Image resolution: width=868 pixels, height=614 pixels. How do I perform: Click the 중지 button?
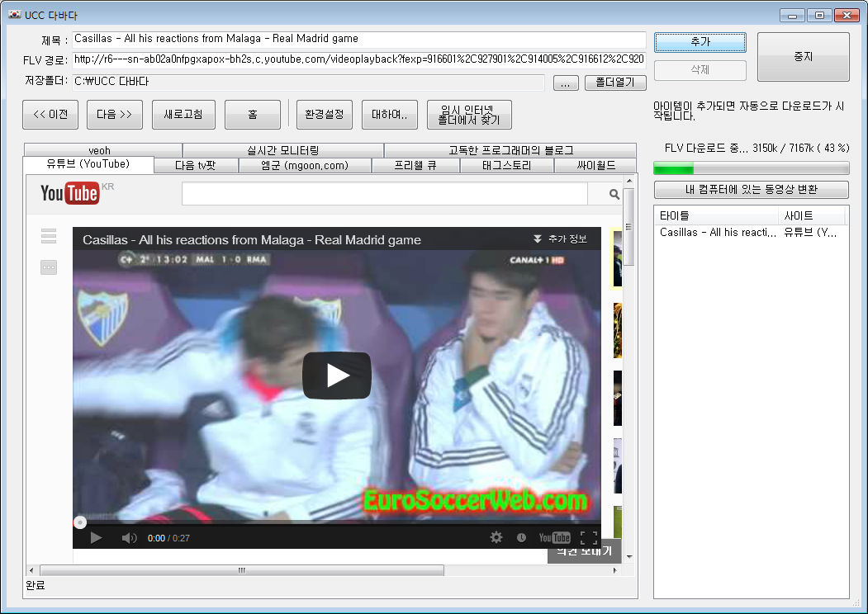click(x=804, y=56)
